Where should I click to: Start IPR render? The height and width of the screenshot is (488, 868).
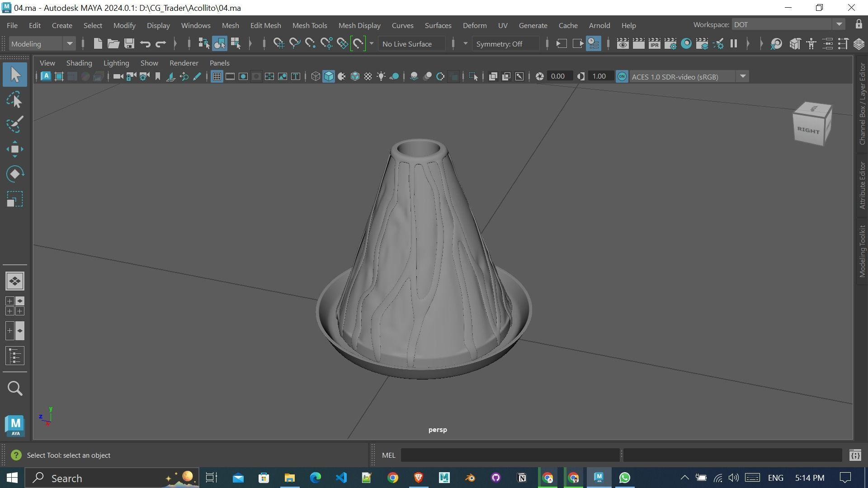point(654,44)
